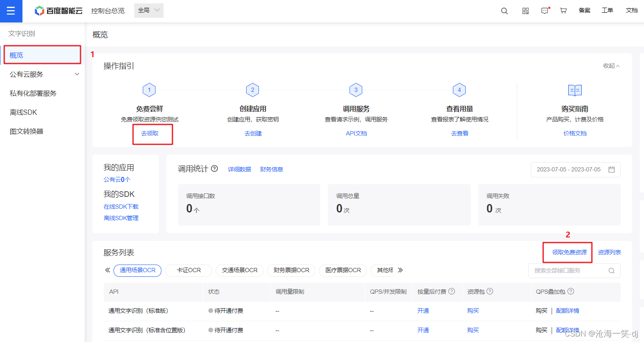Open calendar icon in date range field

pyautogui.click(x=611, y=169)
